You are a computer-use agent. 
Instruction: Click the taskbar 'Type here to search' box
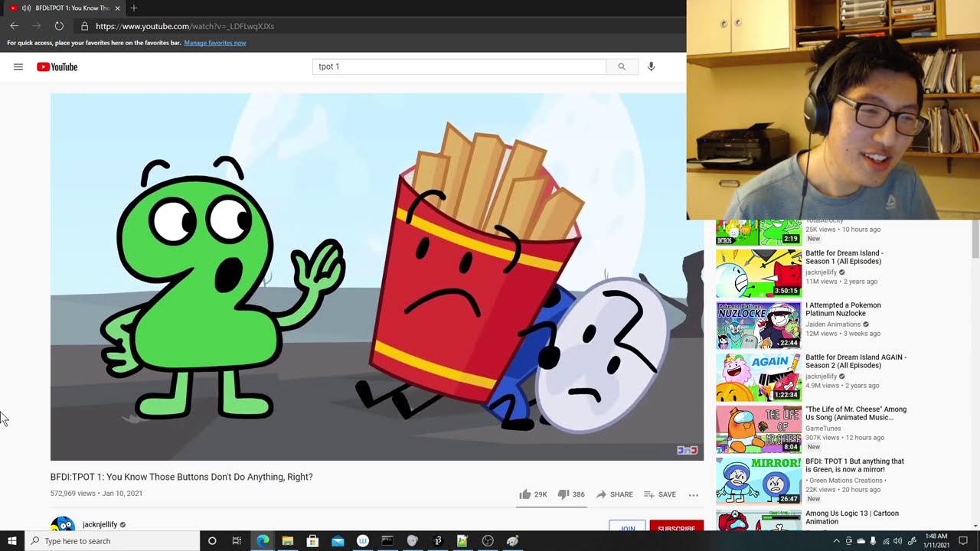click(113, 541)
